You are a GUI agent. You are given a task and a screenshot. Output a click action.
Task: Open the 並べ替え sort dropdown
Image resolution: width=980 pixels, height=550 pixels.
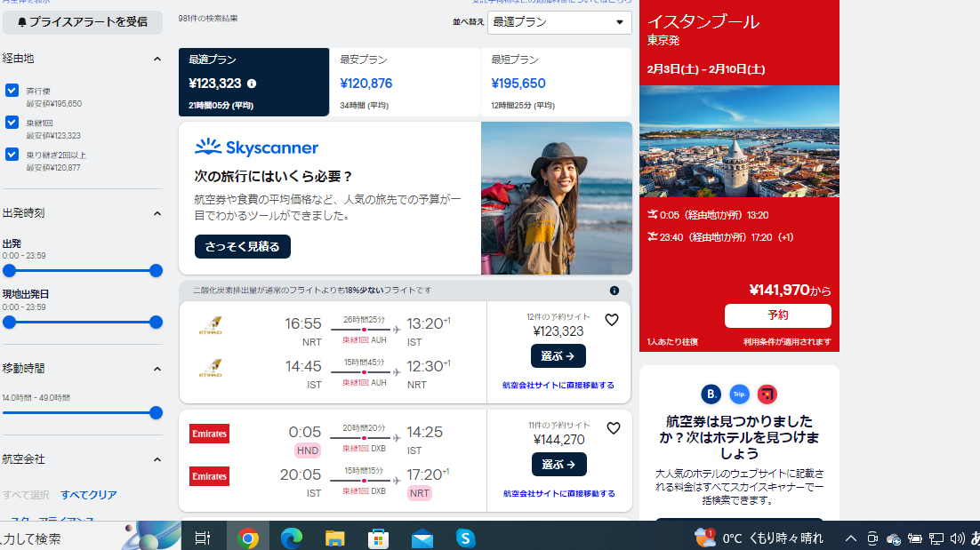[558, 22]
